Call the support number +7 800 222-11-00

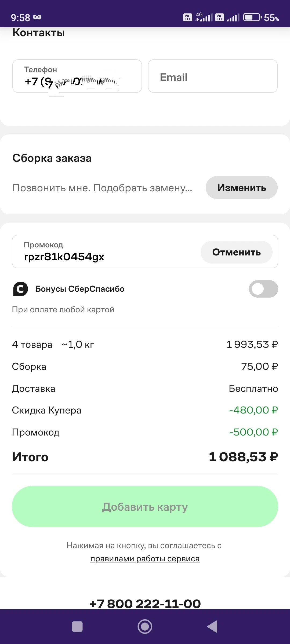tap(145, 604)
